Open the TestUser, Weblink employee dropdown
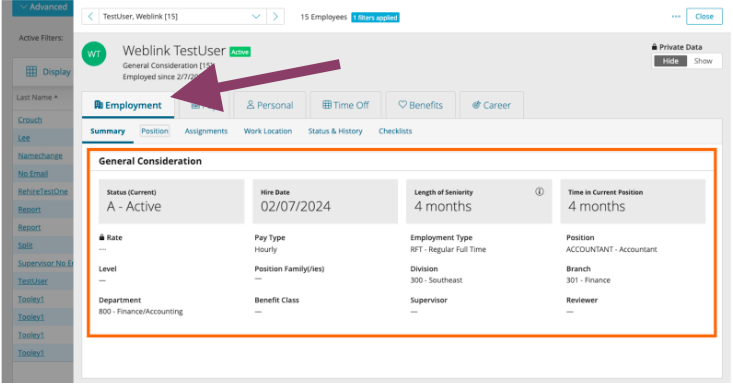This screenshot has width=733, height=386. click(x=182, y=16)
